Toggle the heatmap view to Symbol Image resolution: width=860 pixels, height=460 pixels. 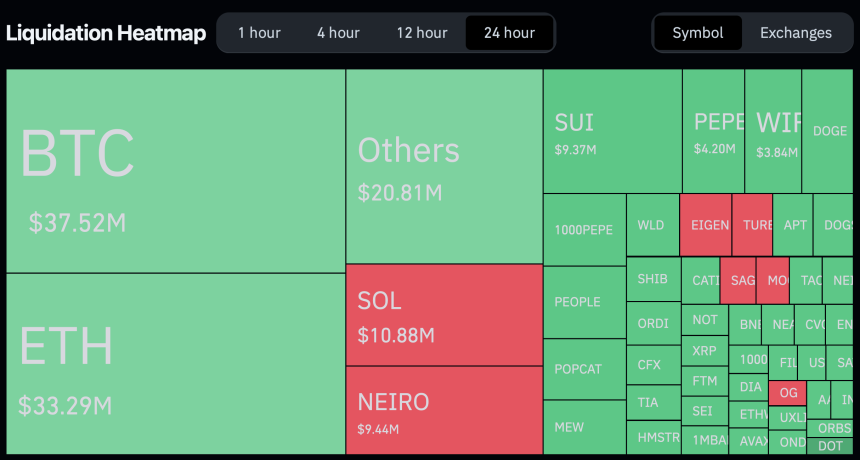coord(697,33)
